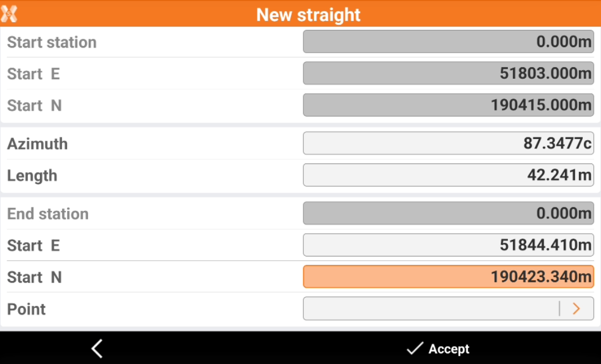This screenshot has height=364, width=601.
Task: Click the Length label
Action: click(32, 176)
